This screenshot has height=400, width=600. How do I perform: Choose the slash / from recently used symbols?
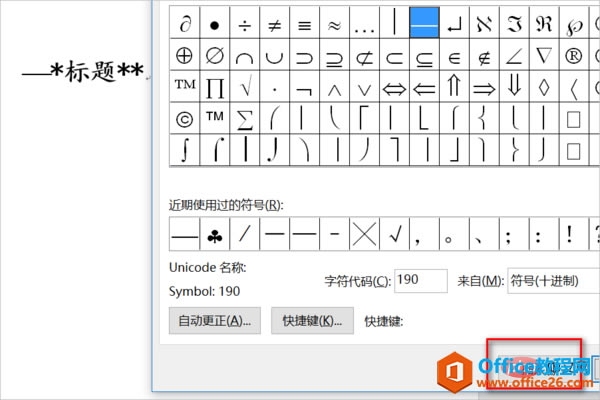pos(244,234)
